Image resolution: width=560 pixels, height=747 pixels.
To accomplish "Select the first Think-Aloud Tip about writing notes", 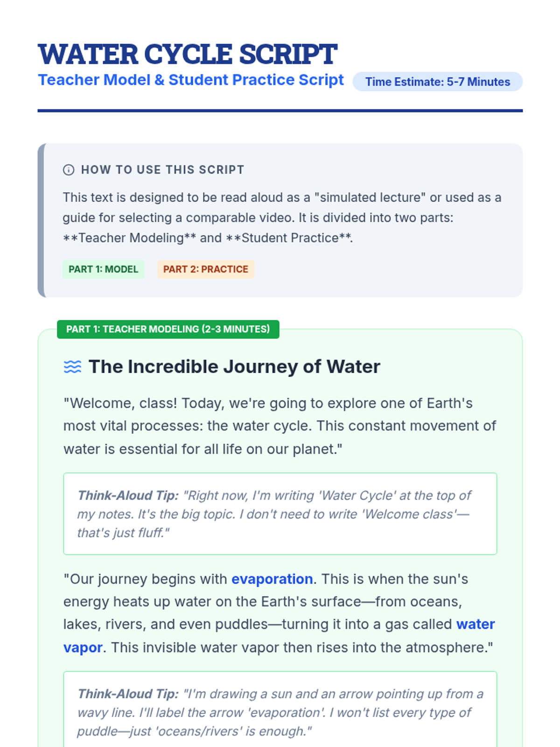I will click(280, 514).
